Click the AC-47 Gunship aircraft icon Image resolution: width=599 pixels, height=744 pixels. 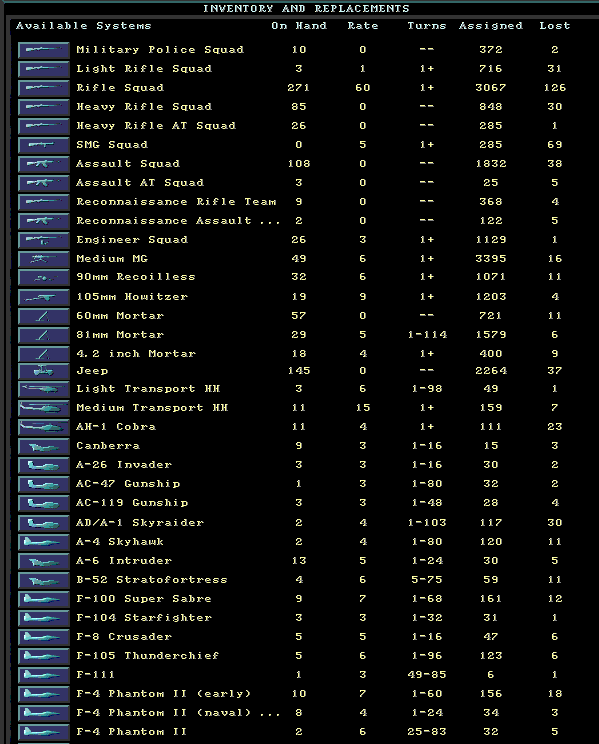click(44, 484)
